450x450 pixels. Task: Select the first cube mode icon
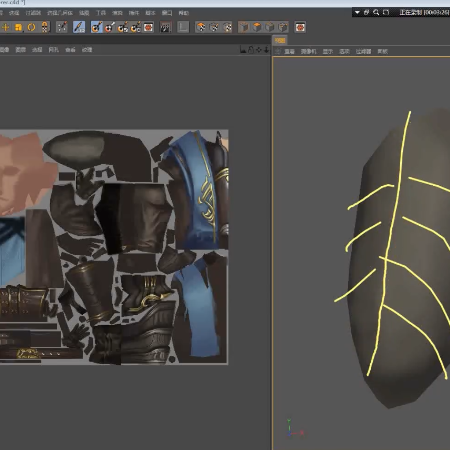pyautogui.click(x=244, y=27)
